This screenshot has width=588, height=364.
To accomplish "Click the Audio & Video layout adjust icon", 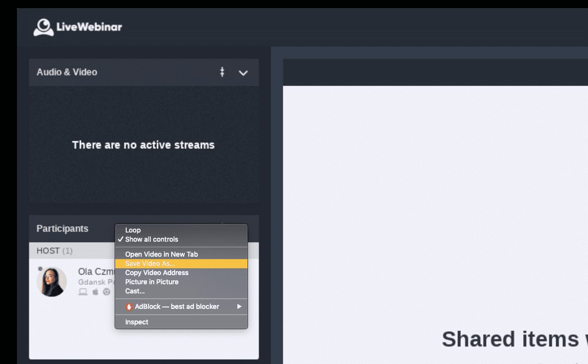I will 222,73.
